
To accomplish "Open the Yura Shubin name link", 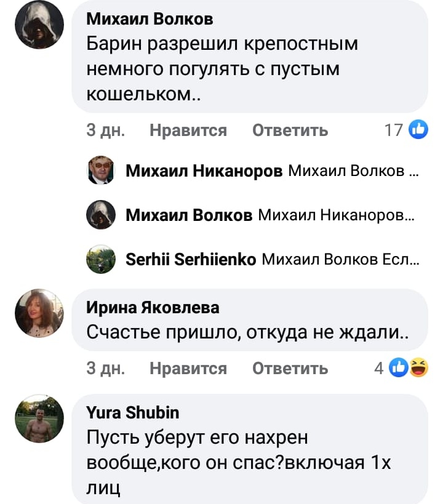I will click(x=132, y=412).
